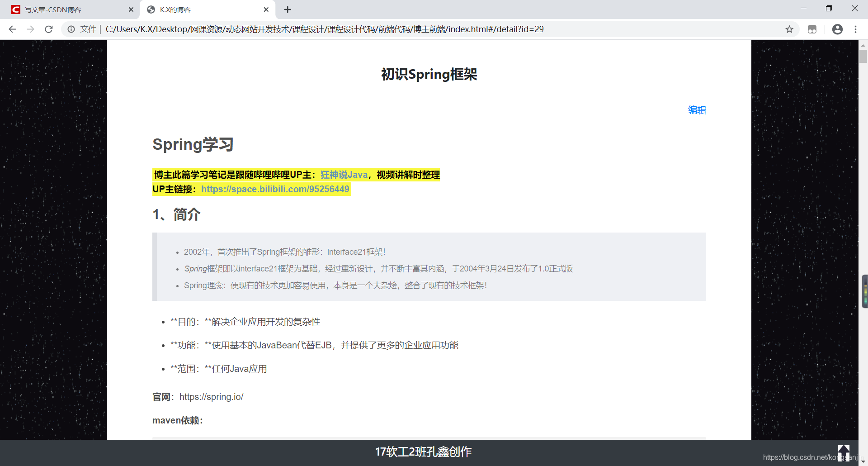This screenshot has height=466, width=868.
Task: Bookmark this page with the star icon
Action: (789, 29)
